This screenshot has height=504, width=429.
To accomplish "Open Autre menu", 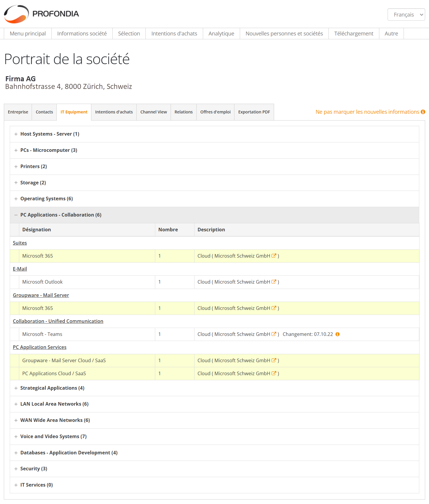I will 391,34.
